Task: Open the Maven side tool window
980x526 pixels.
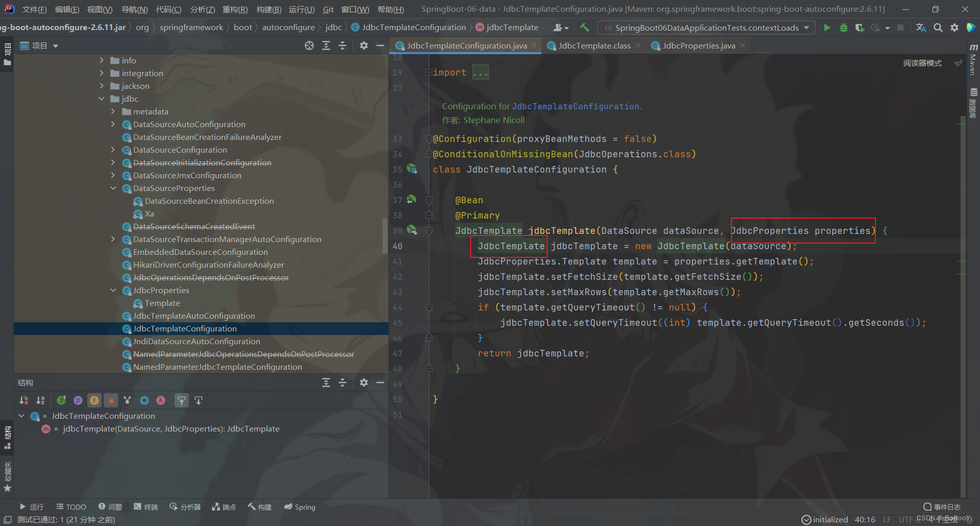Action: coord(973,59)
